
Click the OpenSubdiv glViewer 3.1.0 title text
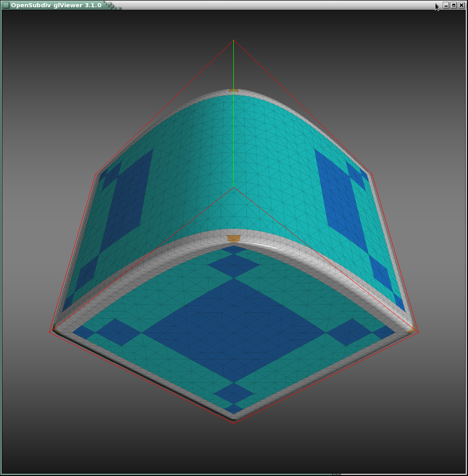(x=56, y=5)
